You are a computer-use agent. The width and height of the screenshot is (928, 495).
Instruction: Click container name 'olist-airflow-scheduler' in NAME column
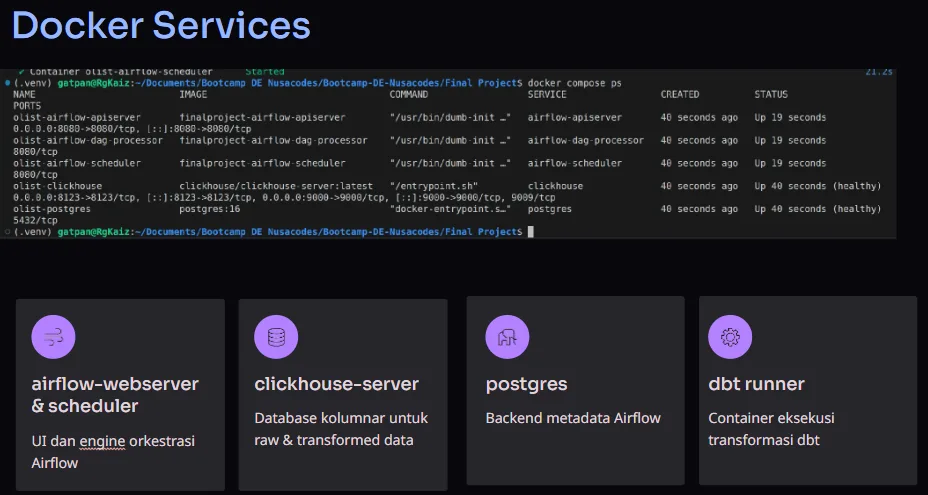coord(77,163)
